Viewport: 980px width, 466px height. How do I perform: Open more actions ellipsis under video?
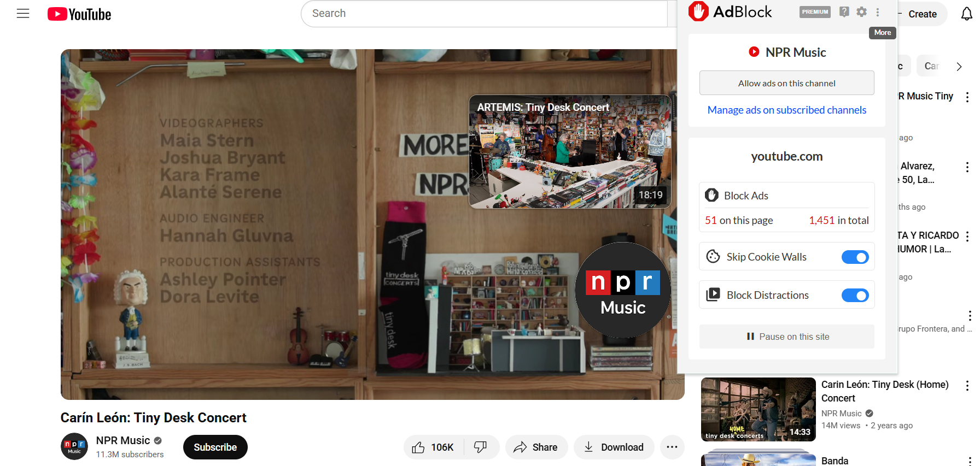pos(672,447)
